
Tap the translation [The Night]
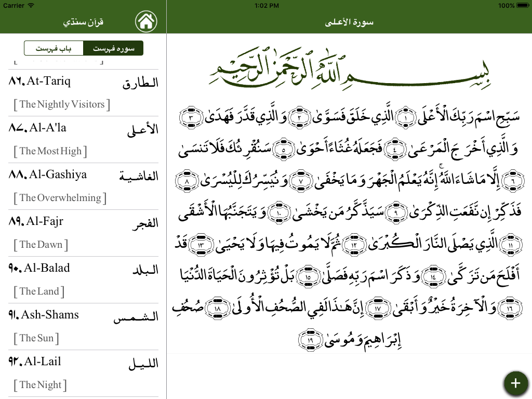40,385
